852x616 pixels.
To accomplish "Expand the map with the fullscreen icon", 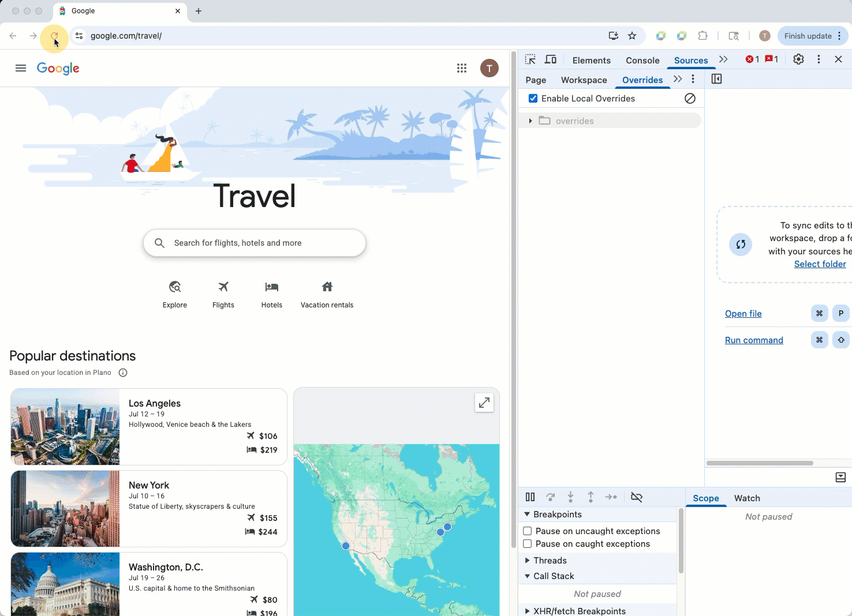I will [x=484, y=403].
